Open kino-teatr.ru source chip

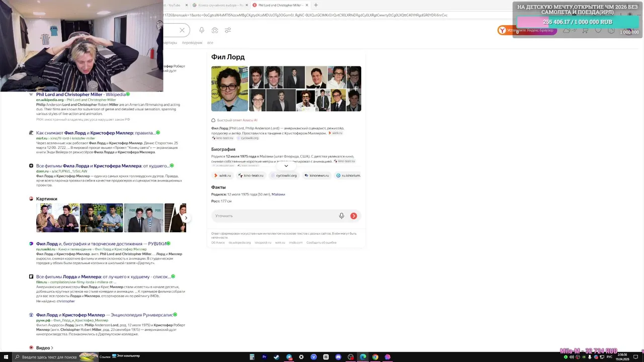[x=251, y=175]
